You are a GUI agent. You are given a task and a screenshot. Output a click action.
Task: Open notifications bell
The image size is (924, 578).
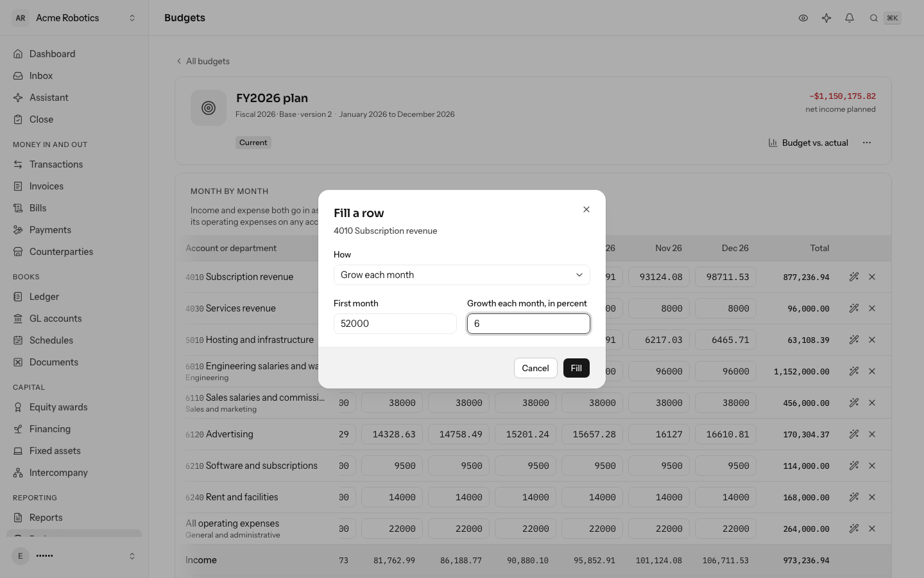[850, 18]
